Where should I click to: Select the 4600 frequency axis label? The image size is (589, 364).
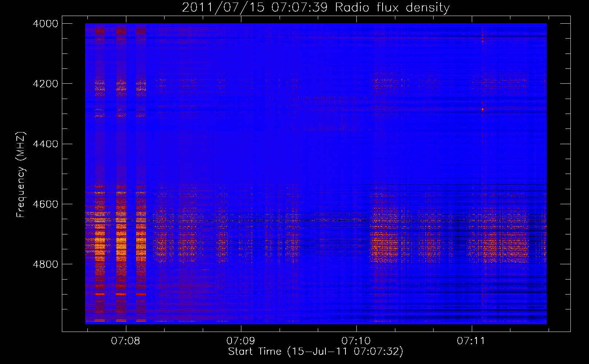[46, 204]
